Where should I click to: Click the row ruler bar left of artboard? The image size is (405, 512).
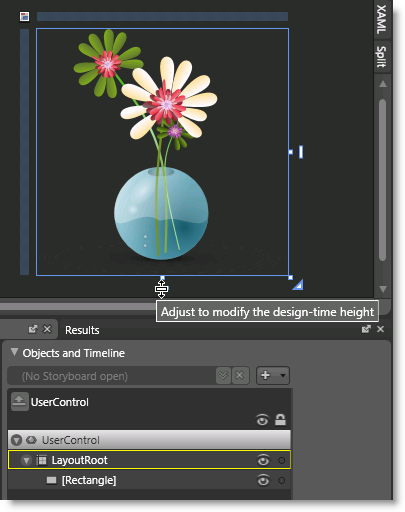(x=24, y=152)
